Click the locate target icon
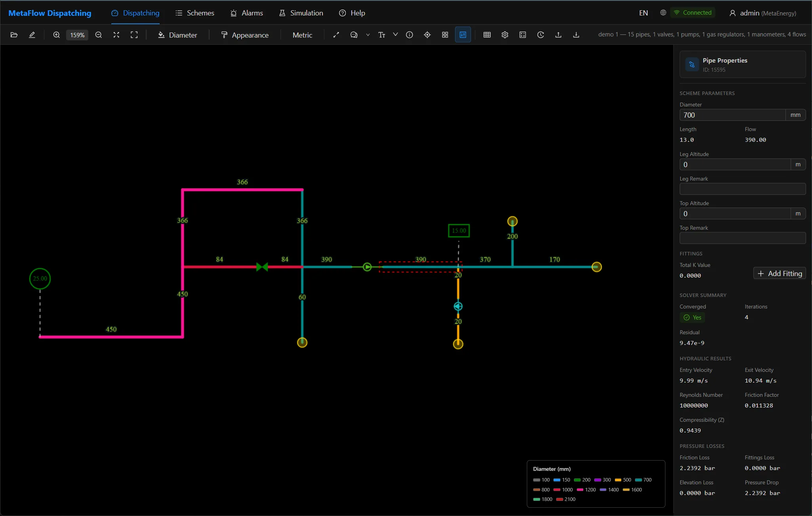 tap(427, 35)
